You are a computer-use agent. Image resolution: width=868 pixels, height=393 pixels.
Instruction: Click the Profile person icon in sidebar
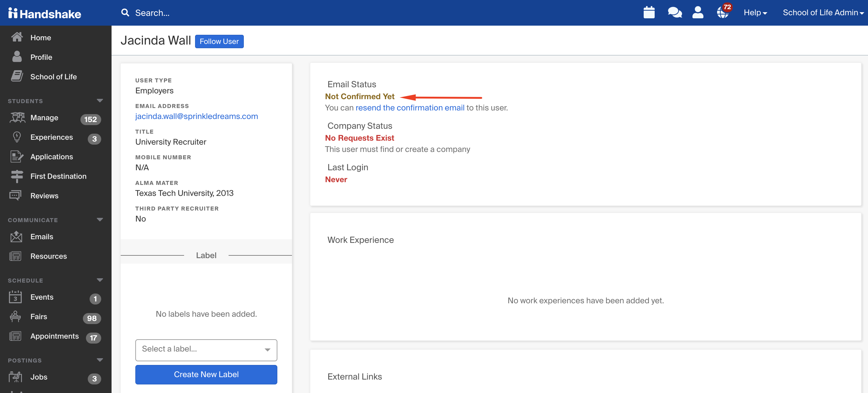tap(17, 57)
